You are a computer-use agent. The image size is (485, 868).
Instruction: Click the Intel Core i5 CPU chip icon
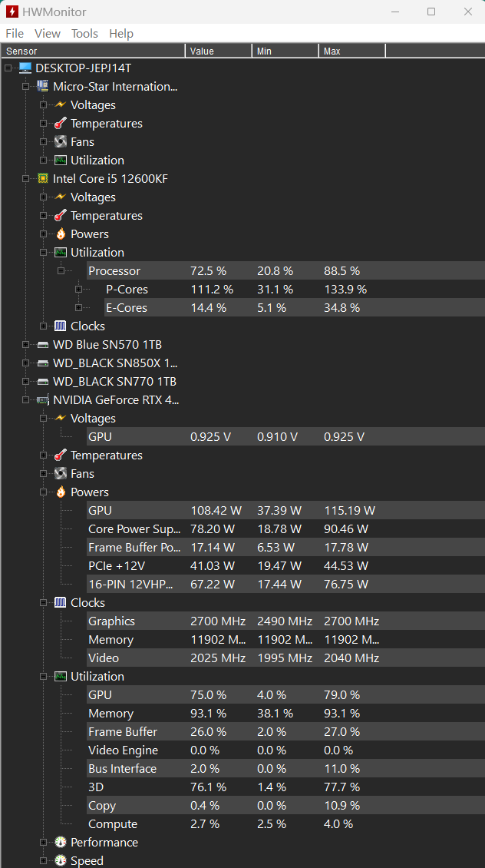pyautogui.click(x=42, y=178)
